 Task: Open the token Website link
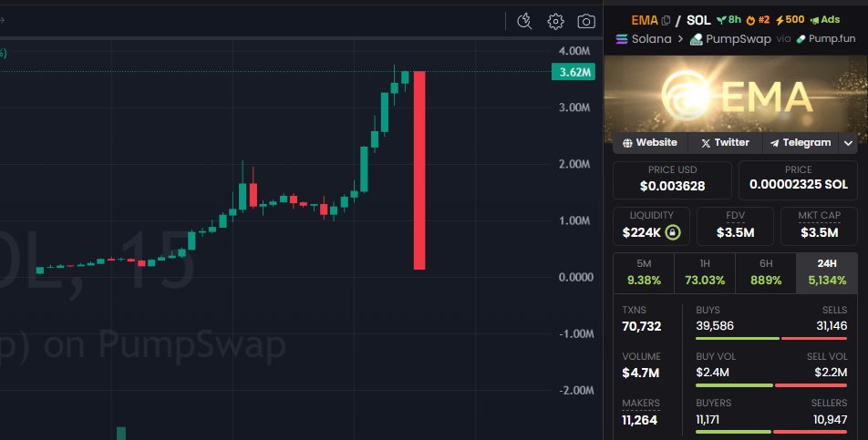click(649, 143)
